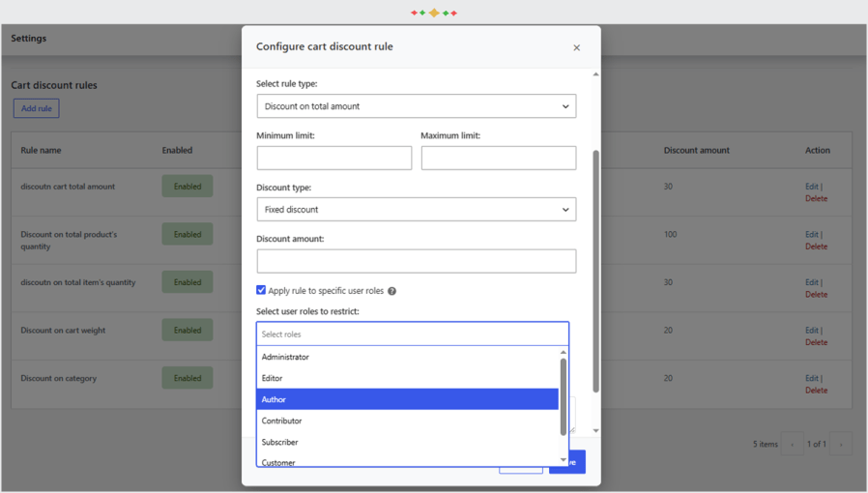Open the Select rule type dropdown
Viewport: 868px width, 493px height.
(417, 106)
